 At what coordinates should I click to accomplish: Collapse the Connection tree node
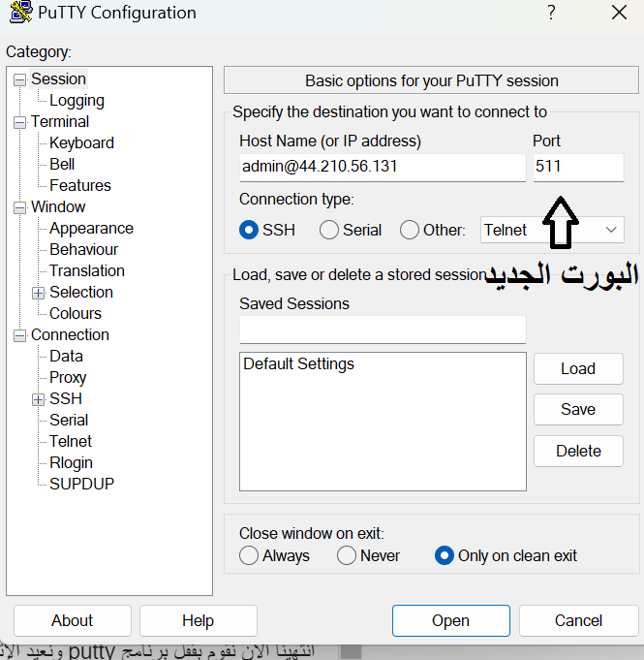pyautogui.click(x=19, y=336)
